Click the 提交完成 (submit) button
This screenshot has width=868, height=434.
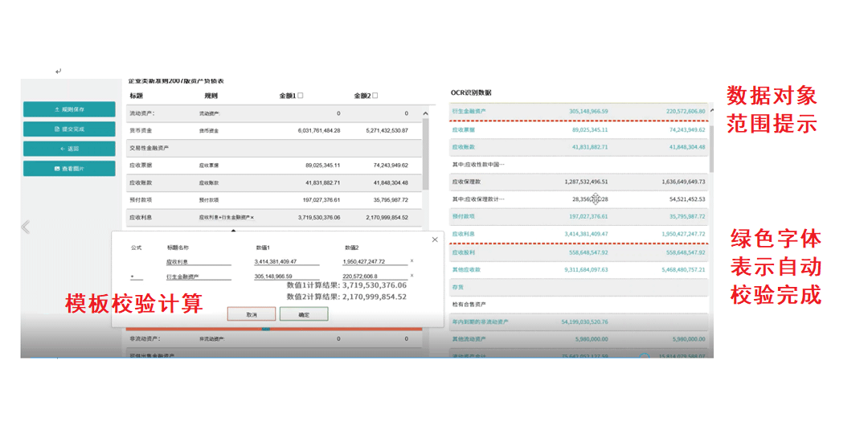pyautogui.click(x=69, y=129)
